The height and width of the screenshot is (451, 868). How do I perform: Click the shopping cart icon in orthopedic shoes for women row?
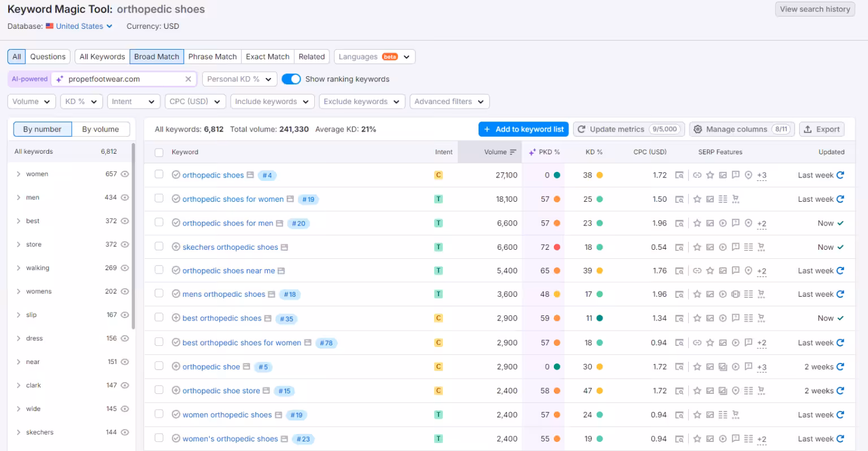click(x=735, y=199)
